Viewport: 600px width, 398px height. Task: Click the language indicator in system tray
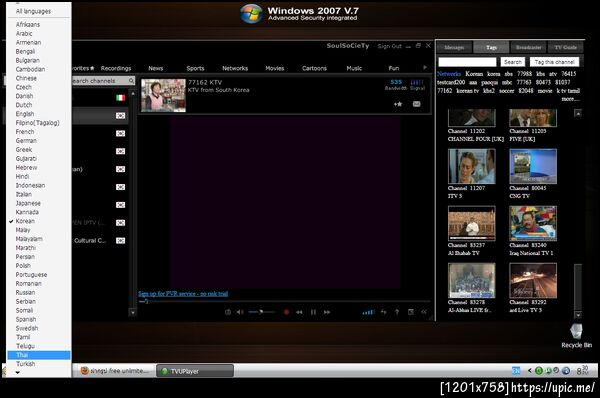pos(516,370)
